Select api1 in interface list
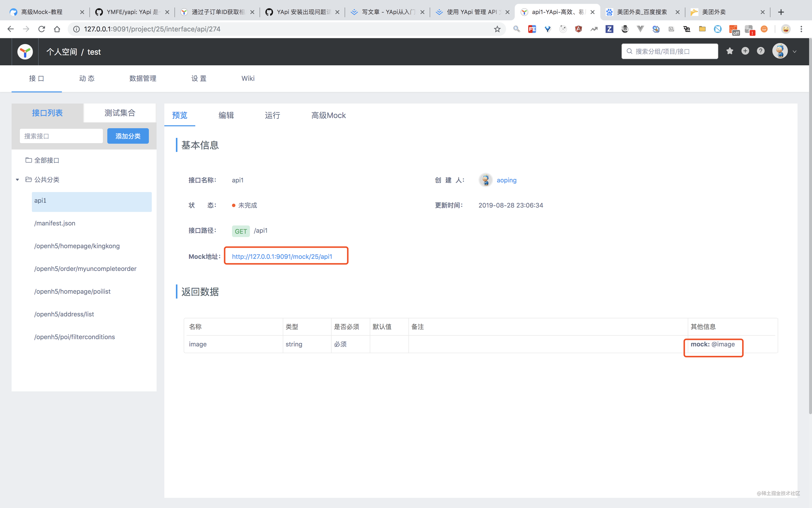Screen dimensions: 812x508 click(92, 202)
